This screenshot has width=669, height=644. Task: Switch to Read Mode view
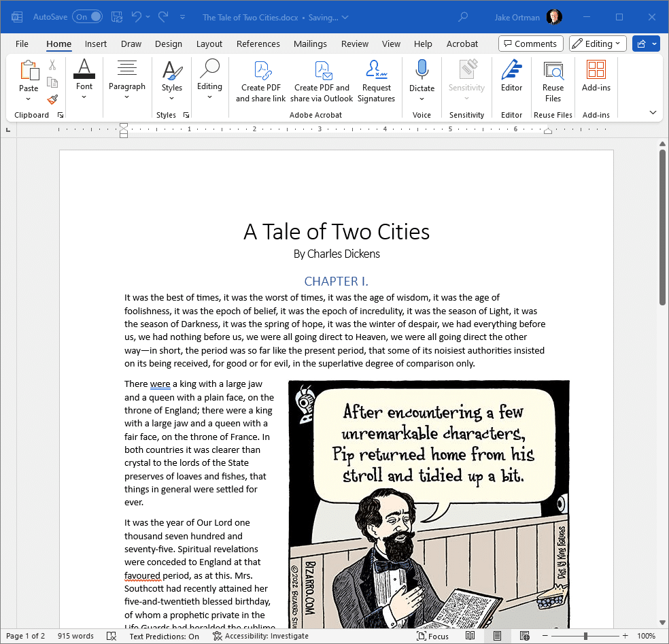point(470,636)
